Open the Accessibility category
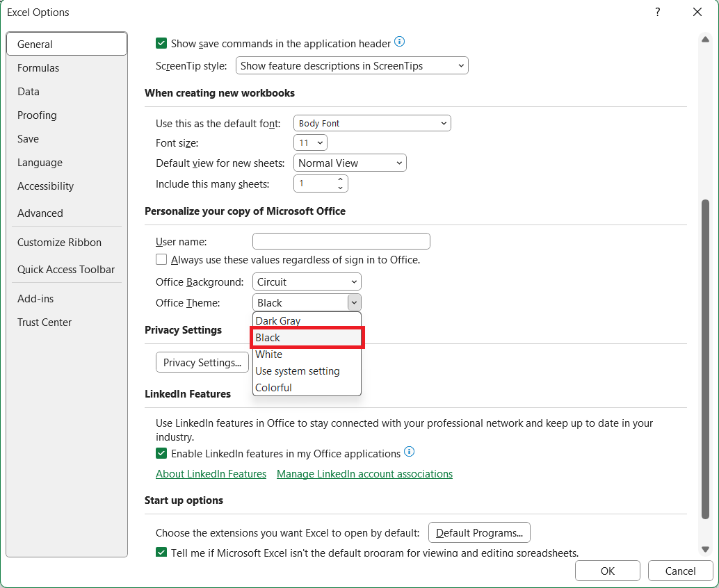 pyautogui.click(x=67, y=186)
